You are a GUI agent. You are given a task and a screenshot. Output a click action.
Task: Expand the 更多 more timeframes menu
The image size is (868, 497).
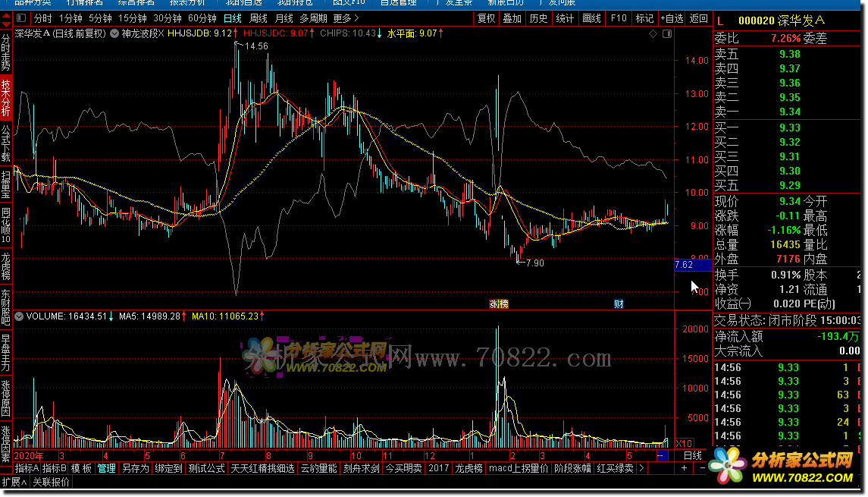346,18
